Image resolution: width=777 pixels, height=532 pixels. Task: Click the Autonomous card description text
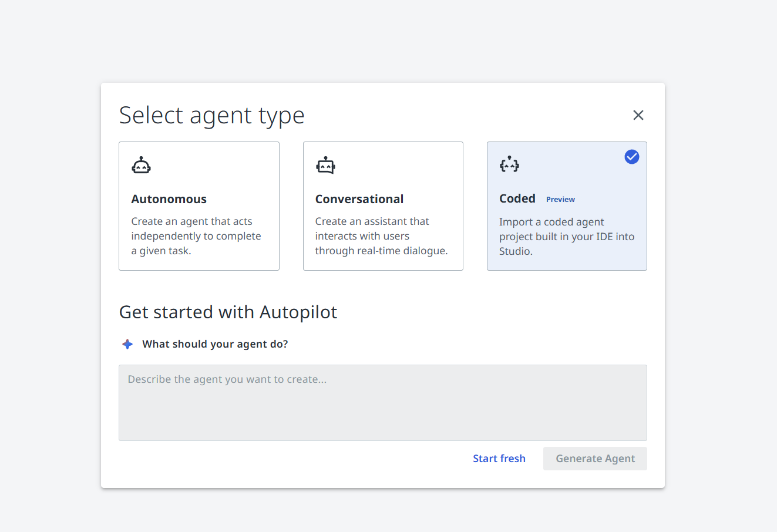tap(196, 236)
